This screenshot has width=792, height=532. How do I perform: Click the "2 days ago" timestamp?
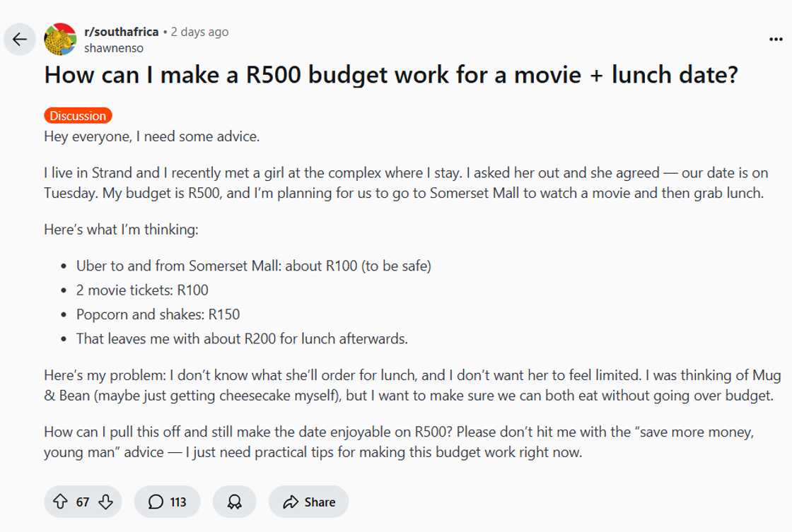200,32
